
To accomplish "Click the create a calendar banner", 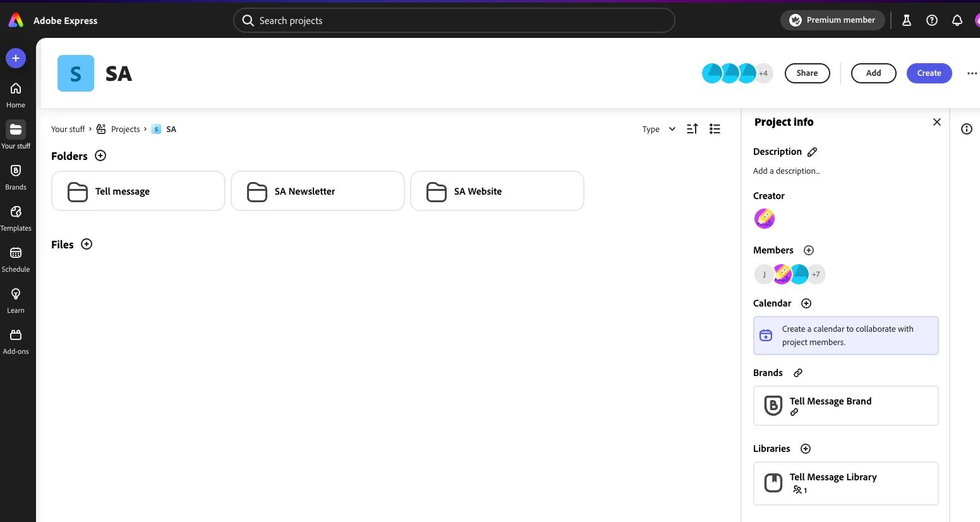I will (x=846, y=336).
